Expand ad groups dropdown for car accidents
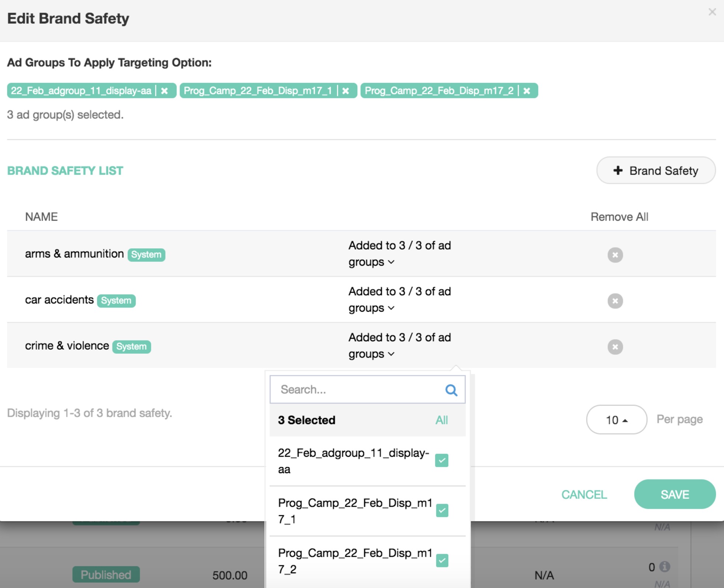Viewport: 724px width, 588px height. pyautogui.click(x=391, y=308)
